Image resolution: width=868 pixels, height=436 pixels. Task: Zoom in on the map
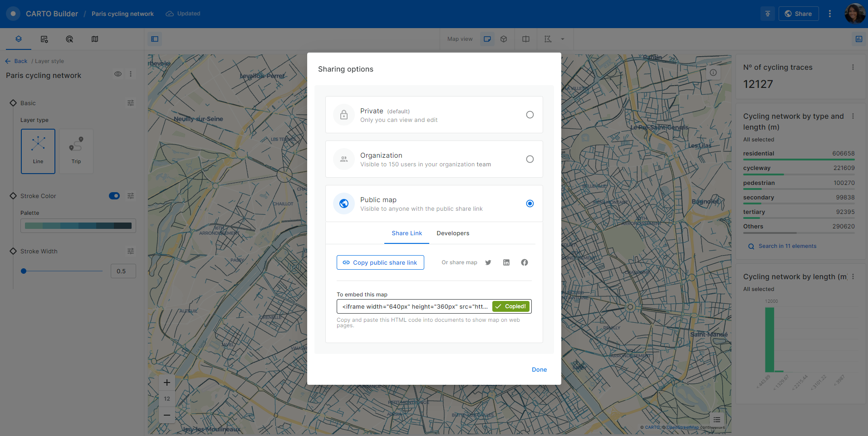tap(167, 383)
